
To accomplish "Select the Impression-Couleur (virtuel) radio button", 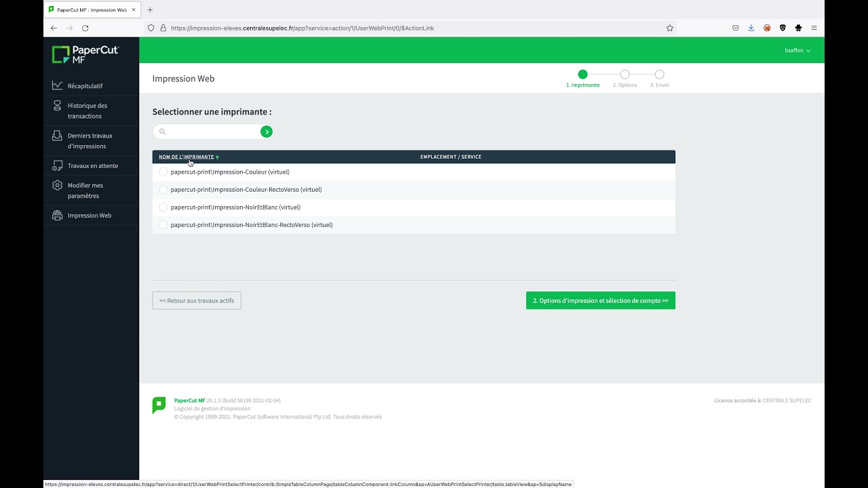I will point(163,172).
